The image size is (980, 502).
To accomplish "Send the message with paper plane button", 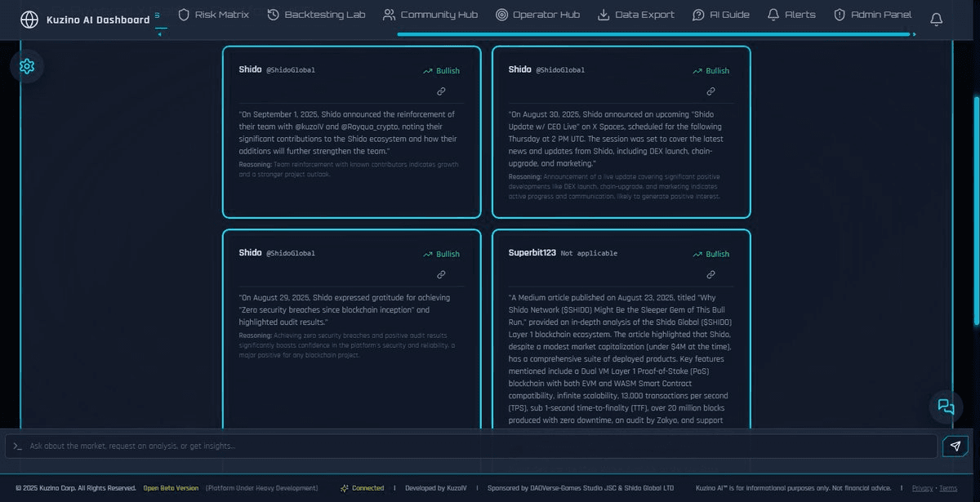I will (955, 446).
